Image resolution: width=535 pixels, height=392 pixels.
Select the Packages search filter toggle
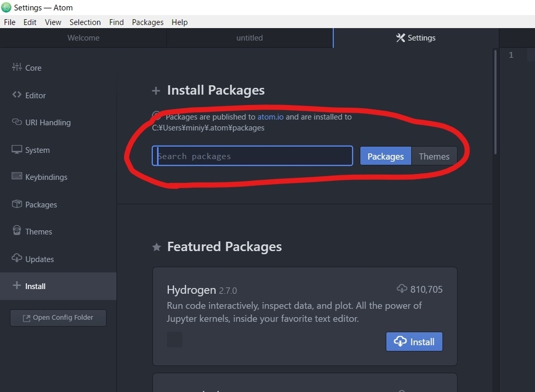[386, 156]
